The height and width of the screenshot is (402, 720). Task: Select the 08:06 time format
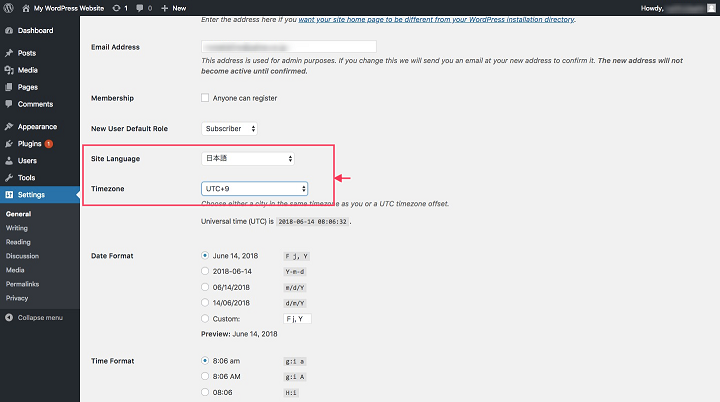205,392
